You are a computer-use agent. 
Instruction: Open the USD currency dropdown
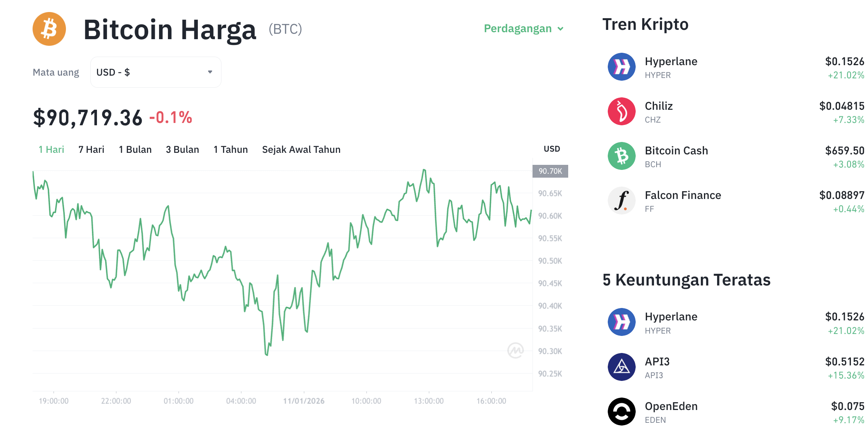click(156, 72)
